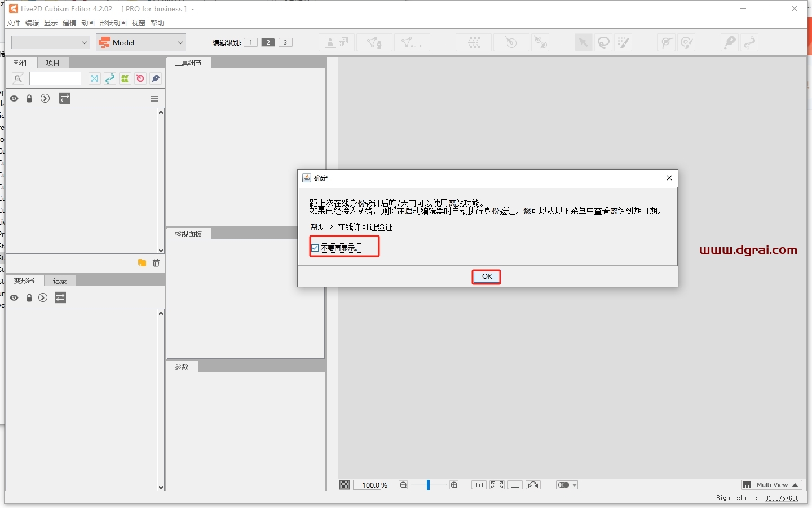Click the blue pen nib filter icon
Screen dimensions: 812x508
(156, 78)
